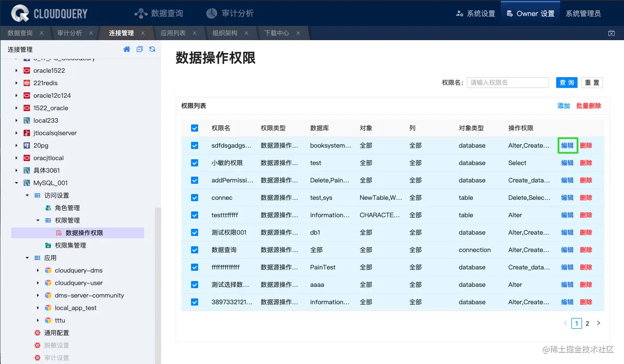Image resolution: width=624 pixels, height=364 pixels.
Task: Click the home icon in the connection panel
Action: (127, 50)
